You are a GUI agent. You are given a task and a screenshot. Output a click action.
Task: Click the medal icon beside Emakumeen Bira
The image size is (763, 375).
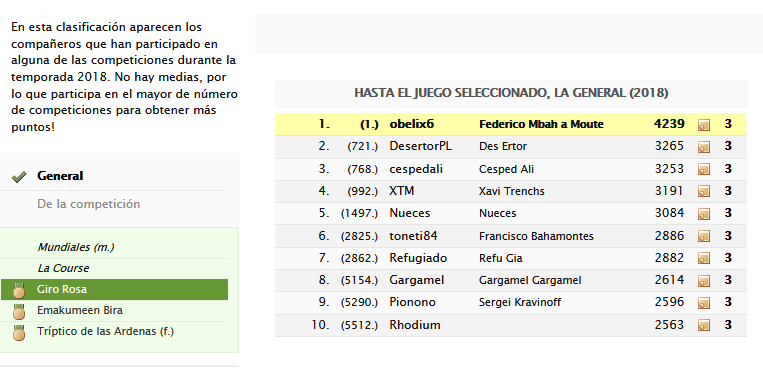[19, 311]
